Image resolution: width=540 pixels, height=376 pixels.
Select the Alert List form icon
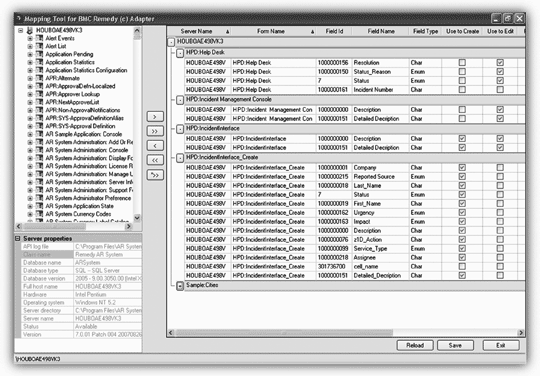tap(40, 46)
